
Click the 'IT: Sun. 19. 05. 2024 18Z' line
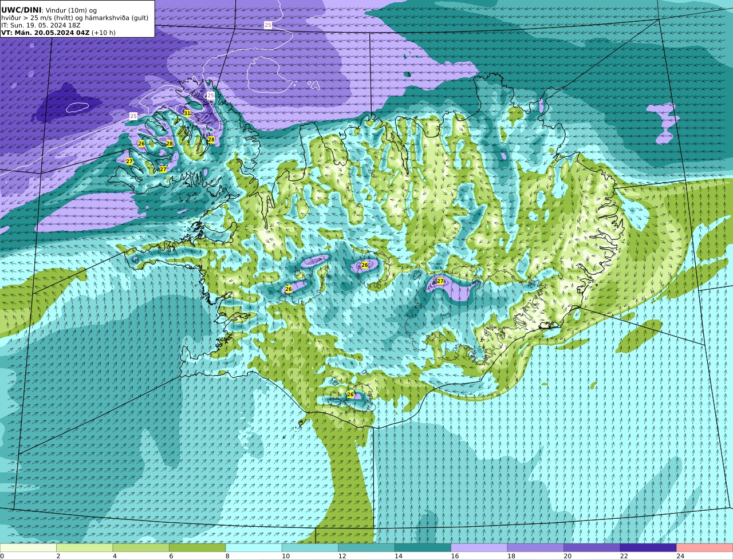click(41, 25)
